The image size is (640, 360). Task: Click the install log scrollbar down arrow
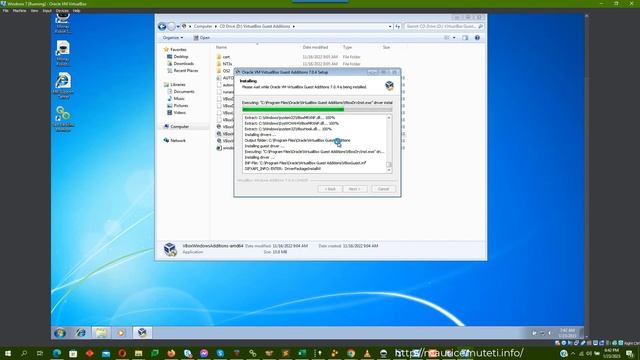click(389, 170)
